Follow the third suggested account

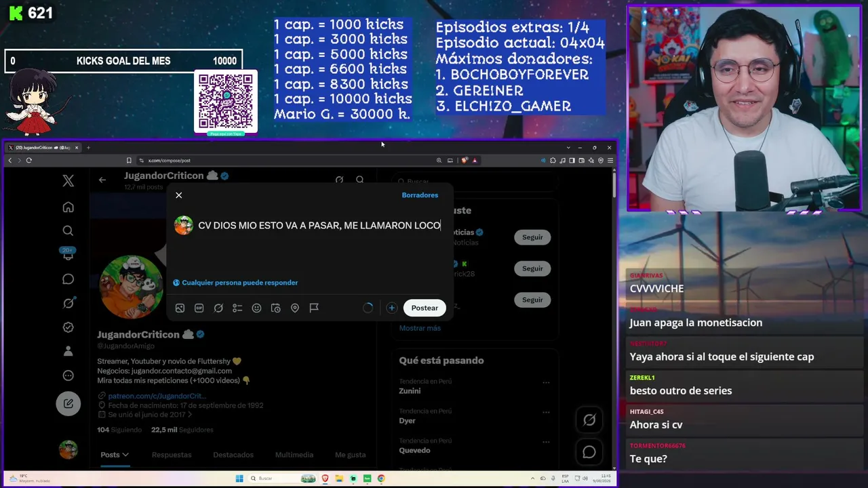click(x=532, y=300)
